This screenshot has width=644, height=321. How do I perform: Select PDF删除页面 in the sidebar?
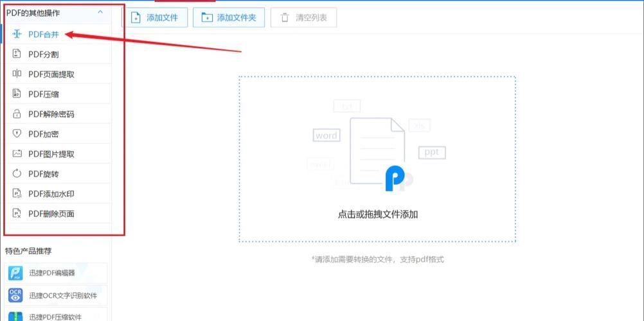click(x=57, y=213)
